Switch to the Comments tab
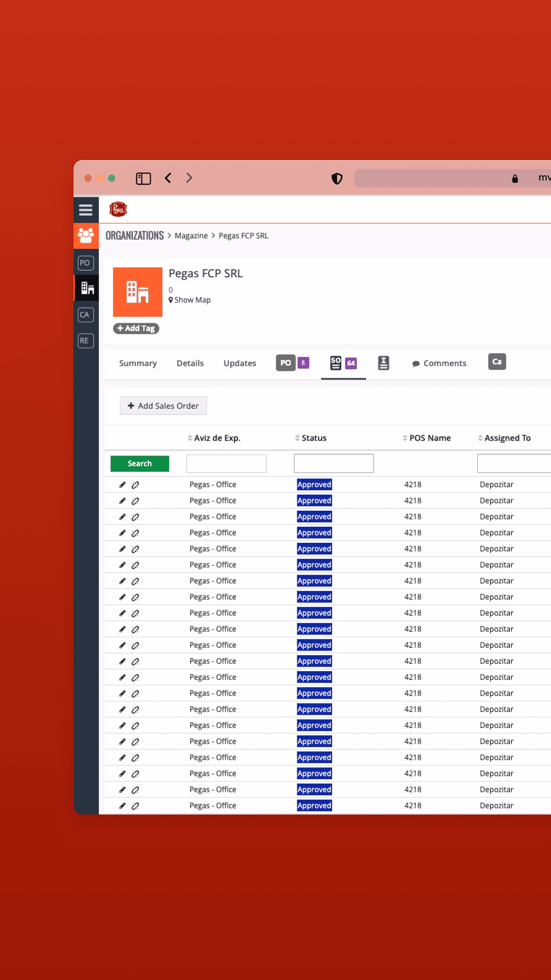The width and height of the screenshot is (551, 980). coord(439,363)
